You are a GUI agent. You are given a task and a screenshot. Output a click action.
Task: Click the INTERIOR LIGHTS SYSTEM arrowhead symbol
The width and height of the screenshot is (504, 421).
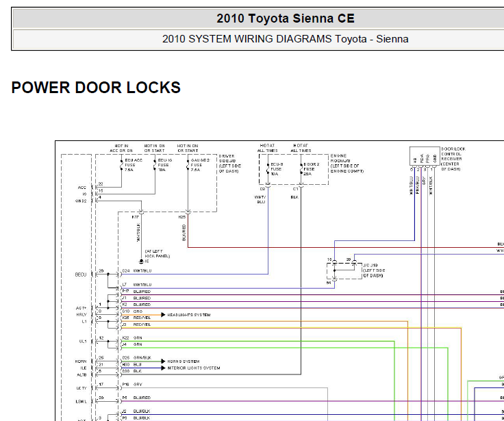tap(163, 368)
